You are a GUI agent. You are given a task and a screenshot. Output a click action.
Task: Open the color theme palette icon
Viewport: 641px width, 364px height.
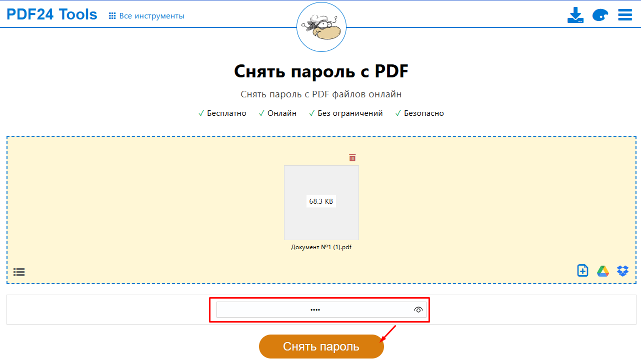600,15
